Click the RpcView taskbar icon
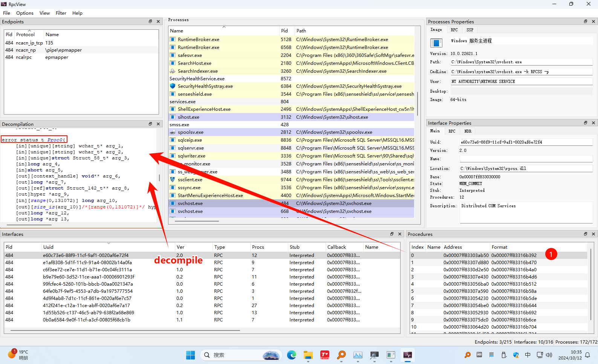The image size is (598, 364). click(408, 355)
